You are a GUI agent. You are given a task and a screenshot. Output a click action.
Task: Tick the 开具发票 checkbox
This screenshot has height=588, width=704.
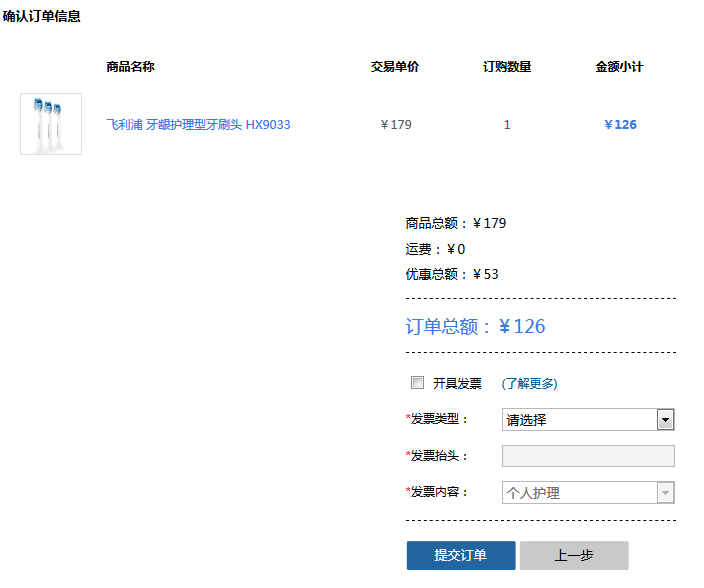coord(417,382)
